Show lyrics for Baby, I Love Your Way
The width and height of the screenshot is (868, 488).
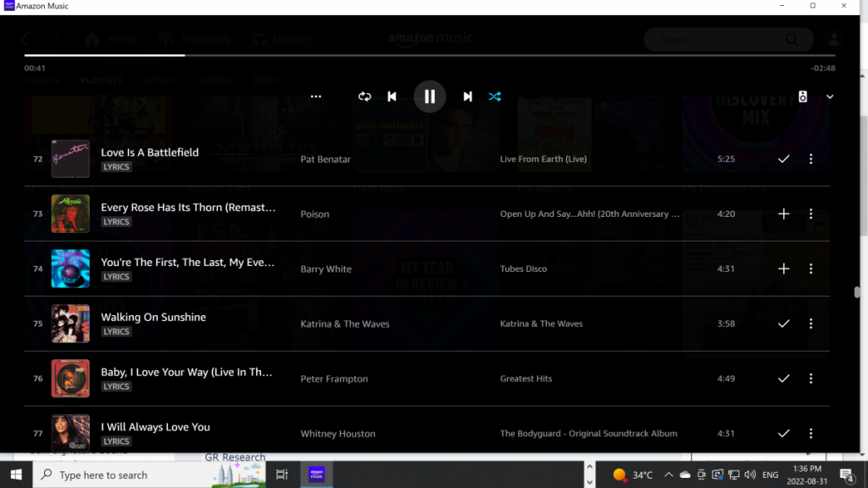point(115,386)
